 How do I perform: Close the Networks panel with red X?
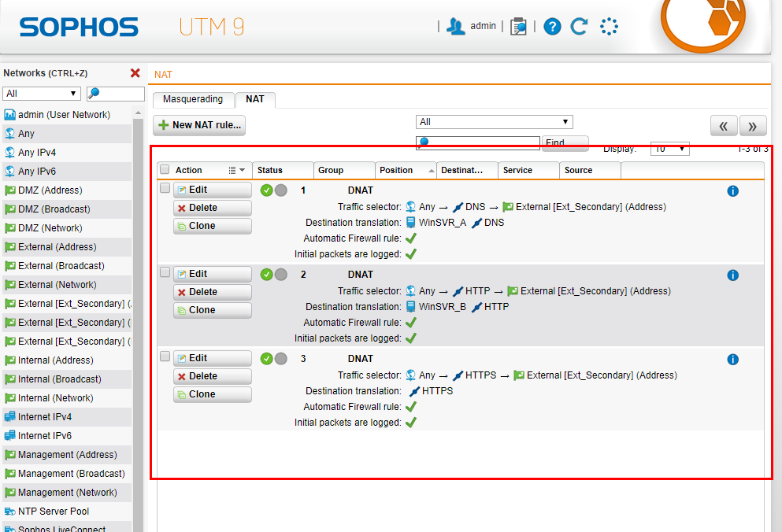click(x=135, y=73)
